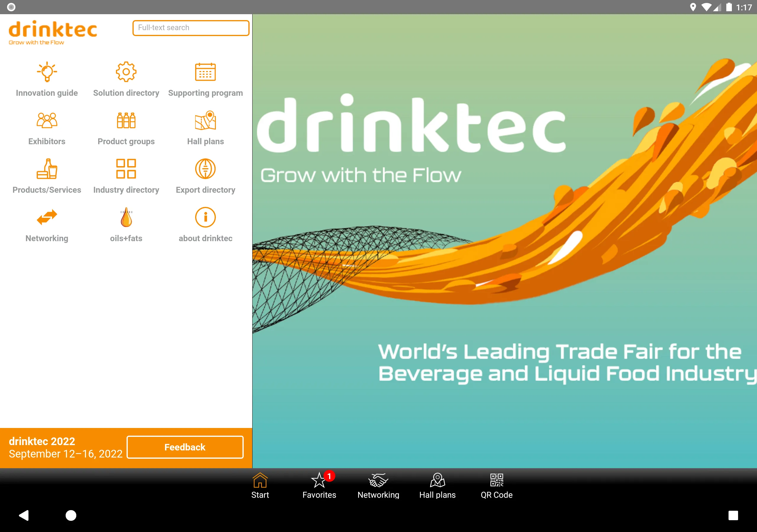Select the Industry directory label
The height and width of the screenshot is (532, 757).
[x=126, y=190]
